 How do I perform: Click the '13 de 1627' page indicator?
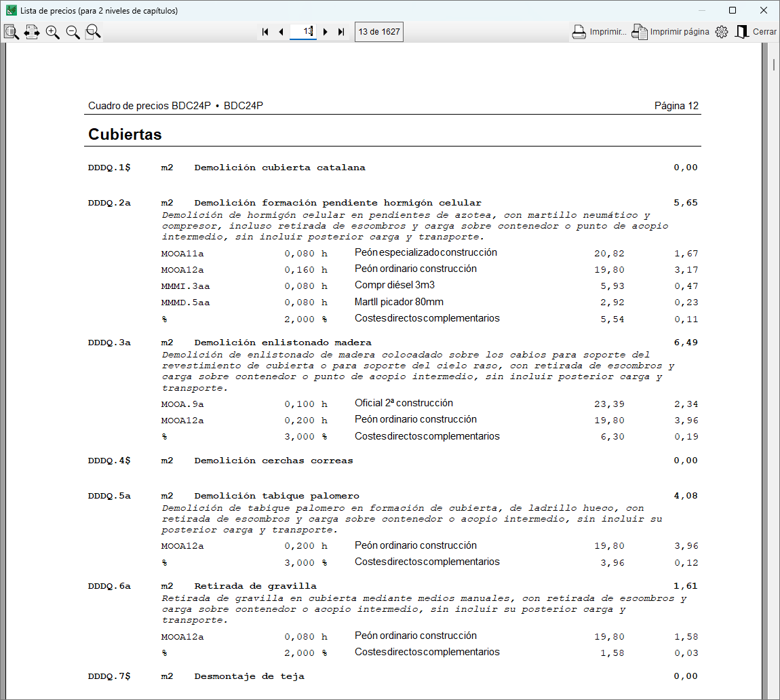pos(379,32)
